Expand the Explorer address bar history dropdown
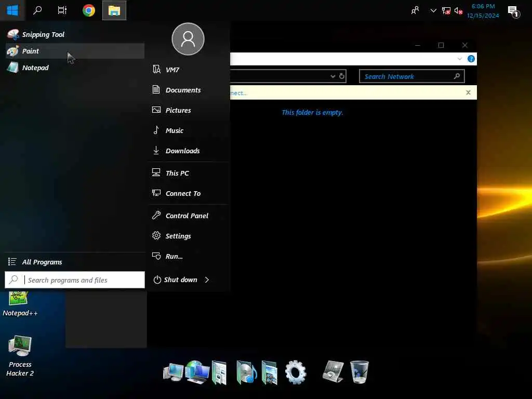 (333, 76)
